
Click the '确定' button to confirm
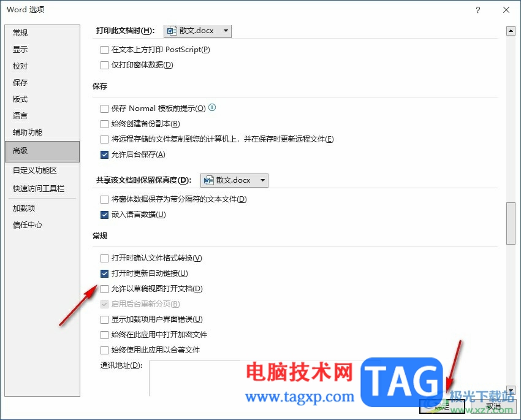442,406
